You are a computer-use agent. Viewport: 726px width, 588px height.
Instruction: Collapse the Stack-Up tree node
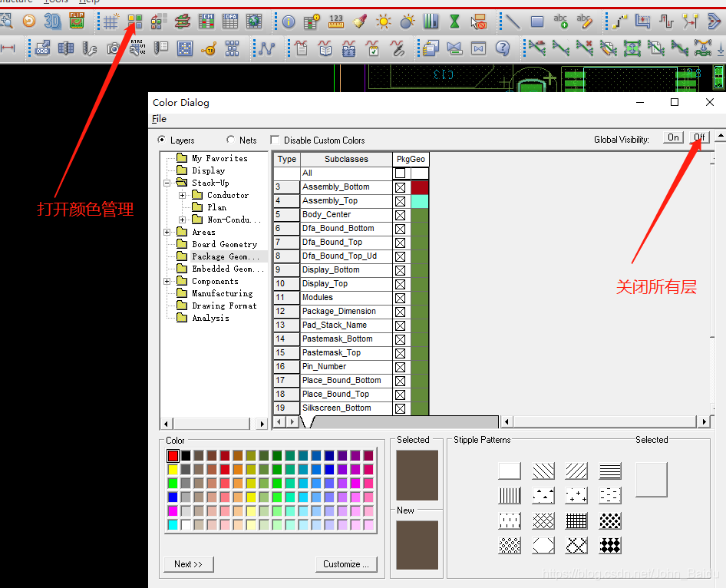(167, 183)
